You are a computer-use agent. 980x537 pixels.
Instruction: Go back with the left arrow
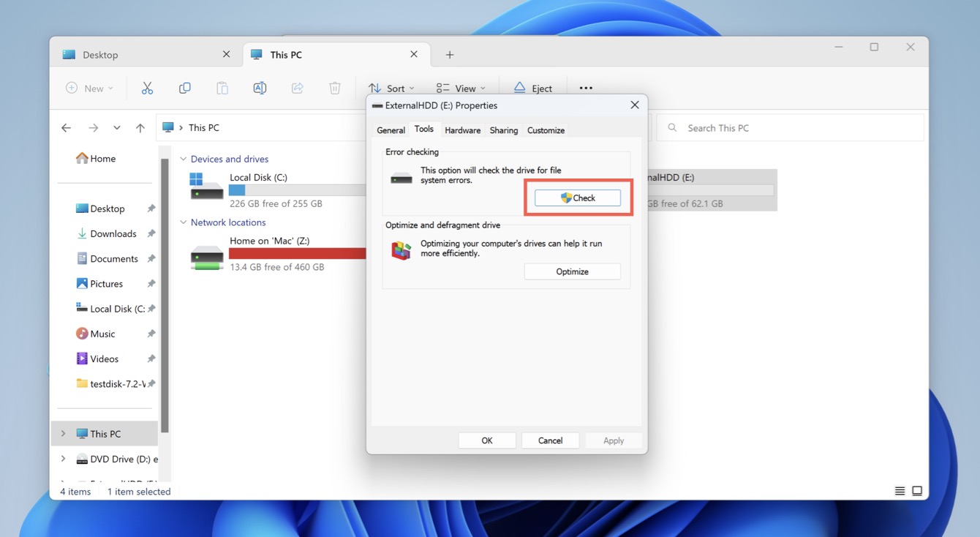coord(66,127)
